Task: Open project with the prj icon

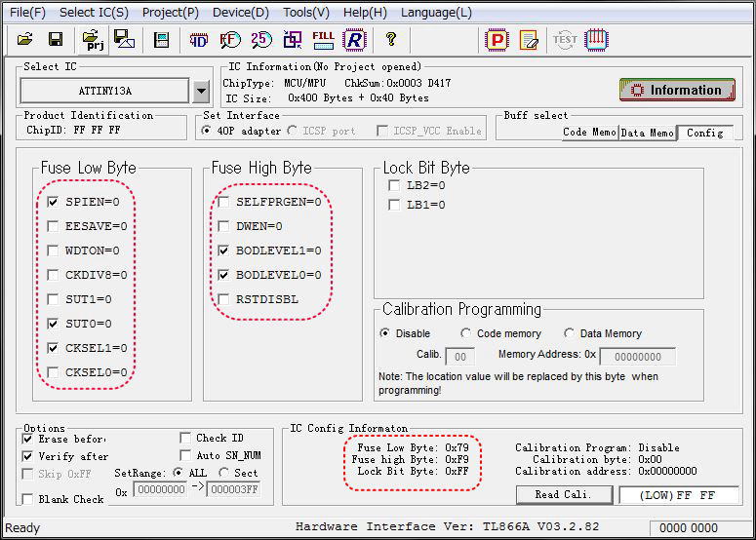Action: click(94, 40)
